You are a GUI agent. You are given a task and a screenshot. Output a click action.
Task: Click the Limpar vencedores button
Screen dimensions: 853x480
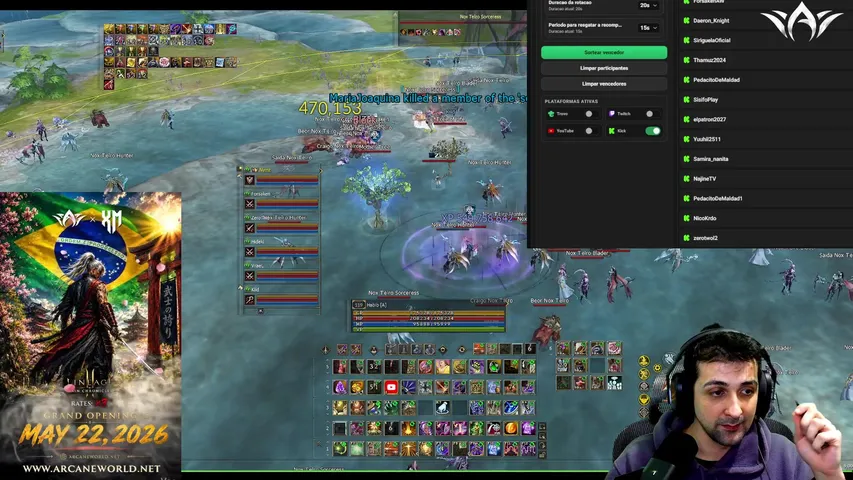(604, 84)
